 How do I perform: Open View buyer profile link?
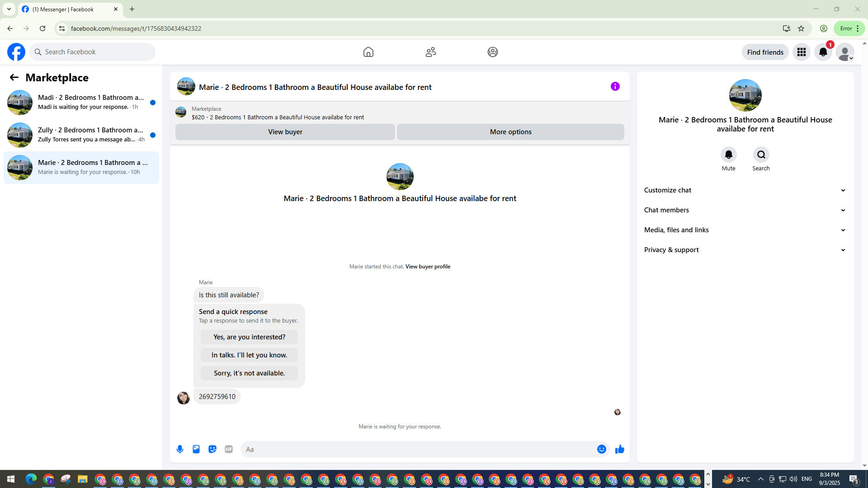pyautogui.click(x=428, y=267)
